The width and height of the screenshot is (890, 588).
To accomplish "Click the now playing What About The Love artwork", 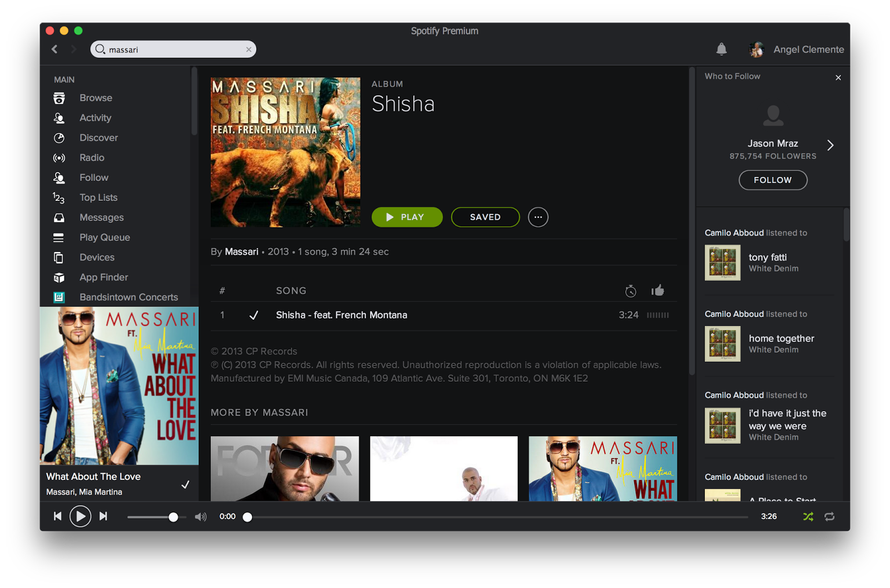I will 119,386.
